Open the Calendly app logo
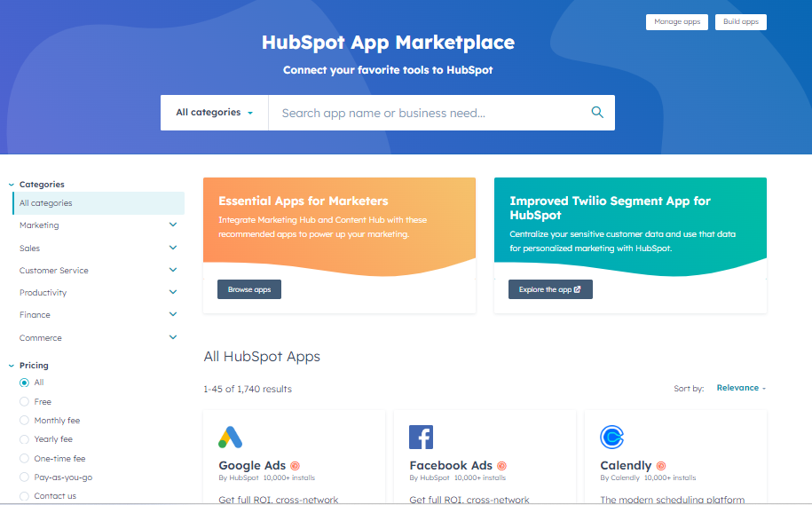This screenshot has width=812, height=505. (611, 437)
